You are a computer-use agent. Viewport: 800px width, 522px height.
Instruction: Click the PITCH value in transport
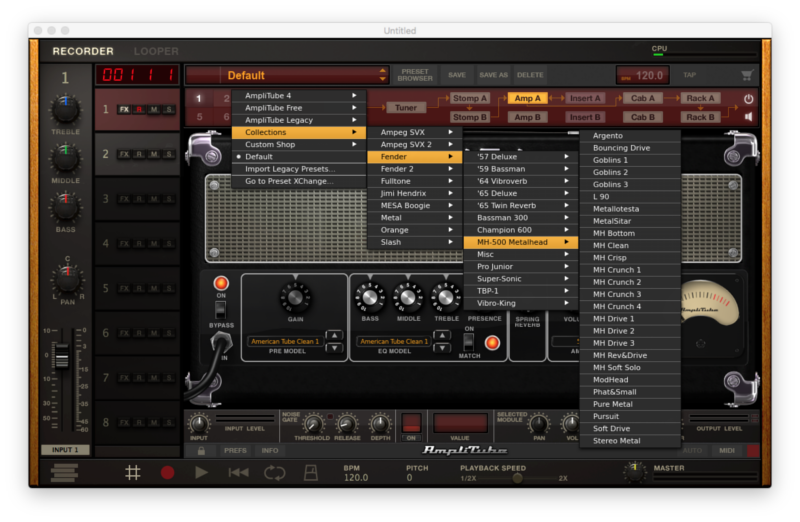[409, 478]
